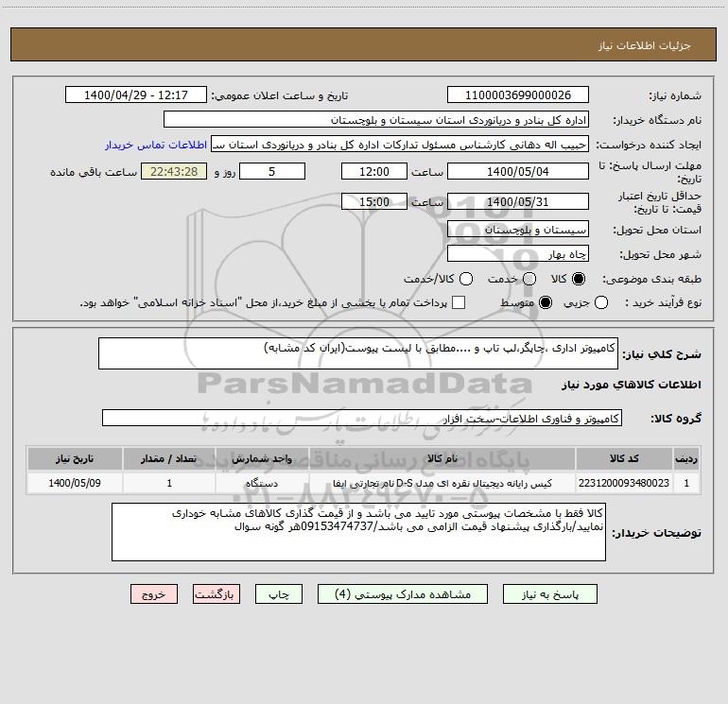Click the quantity cell showing 1
This screenshot has height=704, width=728.
coord(169,483)
